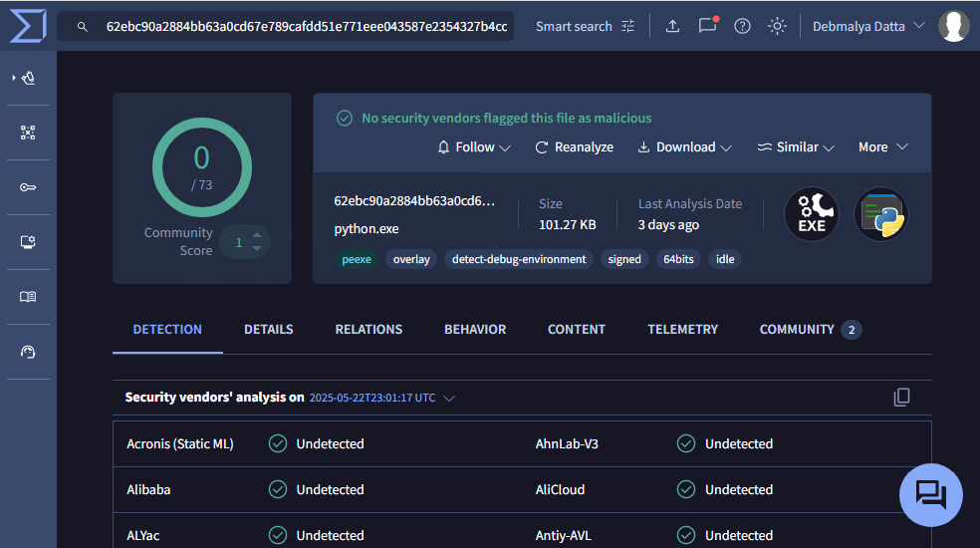980x548 pixels.
Task: Click the user avatar picture
Action: click(954, 26)
